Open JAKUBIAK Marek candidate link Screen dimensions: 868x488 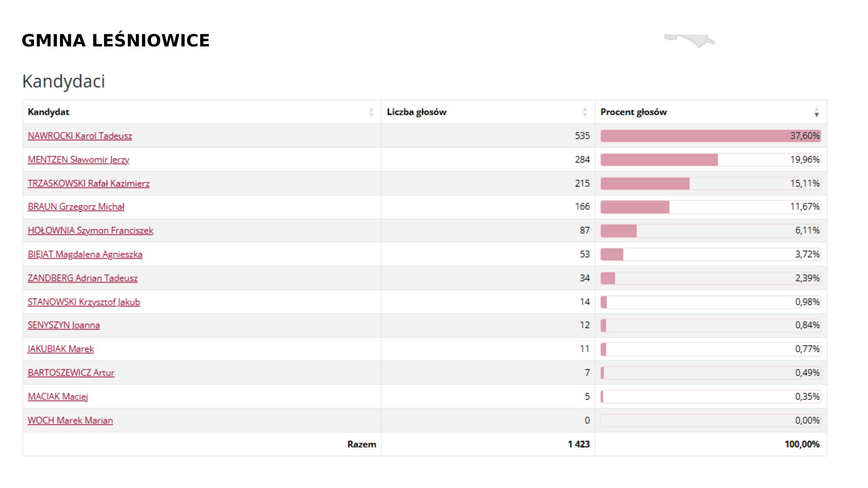tap(61, 349)
